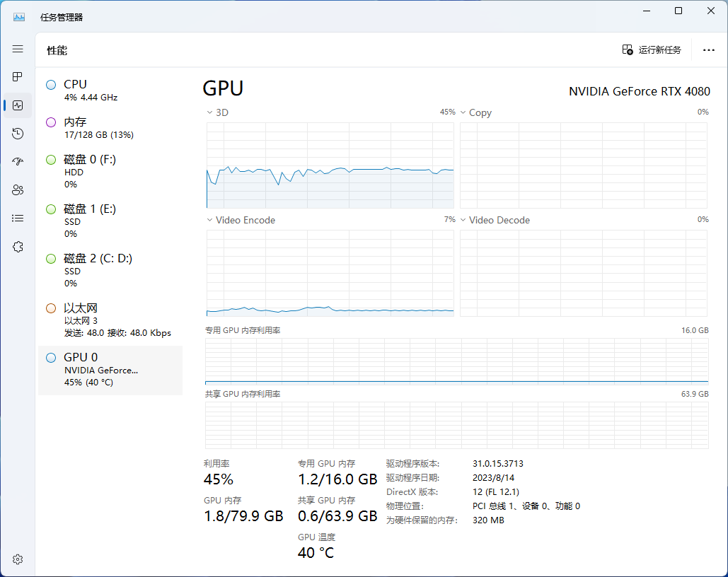The width and height of the screenshot is (728, 577).
Task: Click the 运行新任务 button
Action: click(652, 50)
